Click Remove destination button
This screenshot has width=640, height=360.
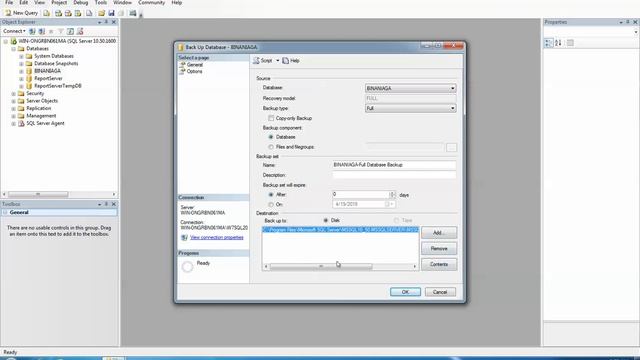439,249
